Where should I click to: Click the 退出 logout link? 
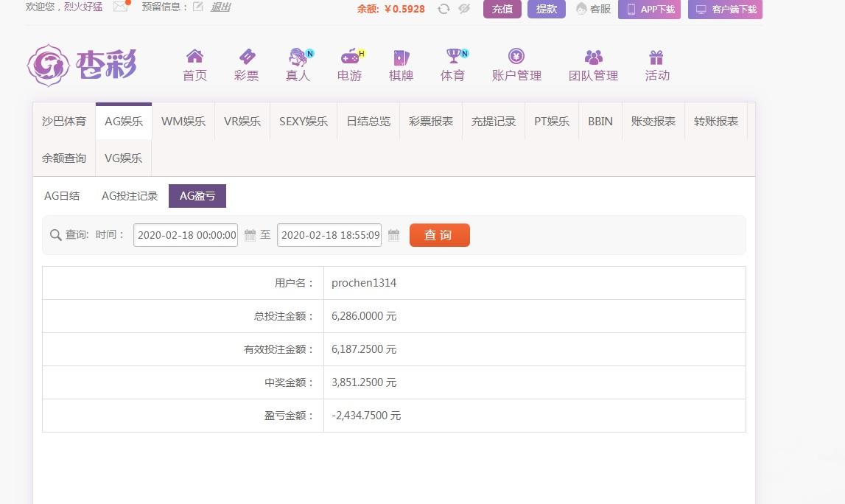(219, 7)
